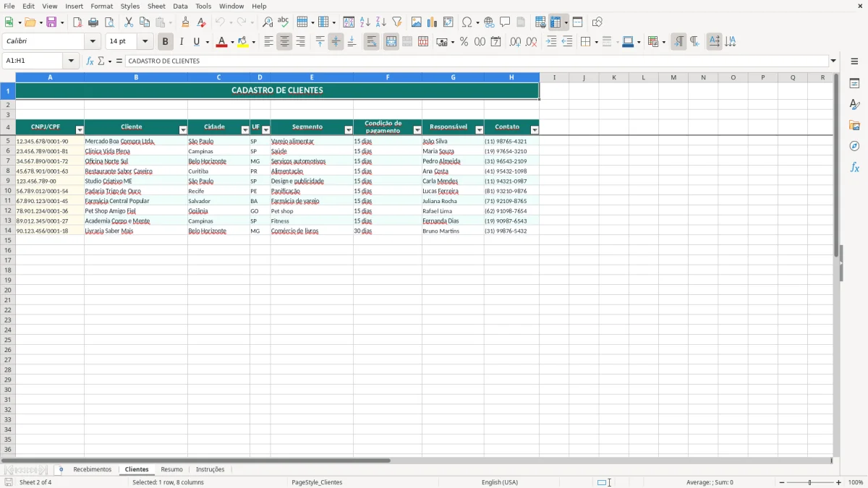The width and height of the screenshot is (868, 488).
Task: Expand the Name Box dropdown
Action: pyautogui.click(x=71, y=61)
